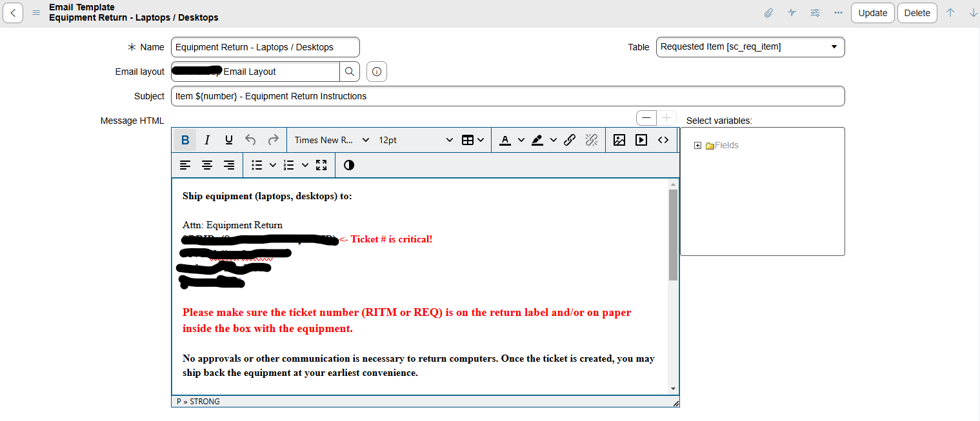Open the additional actions ellipsis menu
This screenshot has height=421, width=980.
[838, 12]
